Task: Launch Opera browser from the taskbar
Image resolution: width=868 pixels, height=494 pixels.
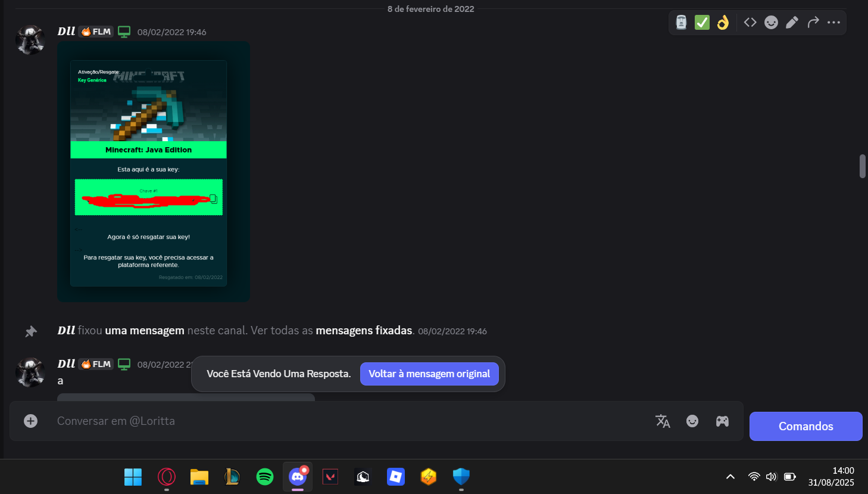Action: tap(167, 477)
